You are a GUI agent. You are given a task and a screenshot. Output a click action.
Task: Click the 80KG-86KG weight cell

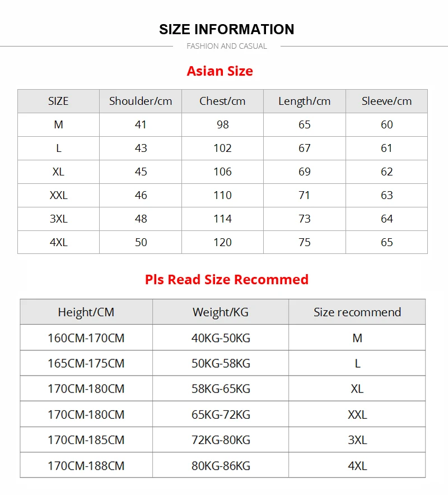pos(221,466)
